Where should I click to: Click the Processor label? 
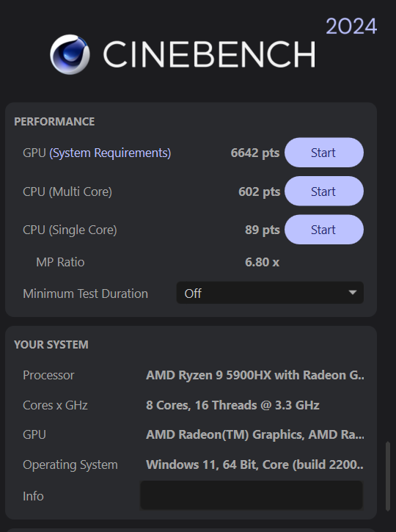(x=48, y=375)
